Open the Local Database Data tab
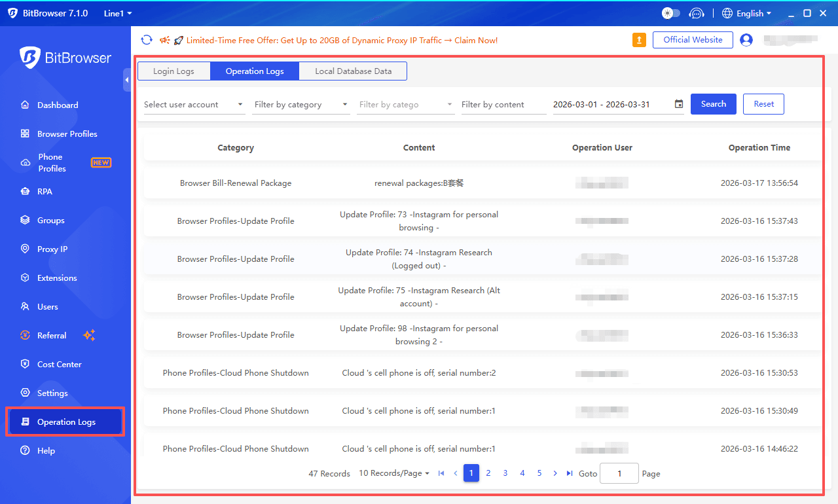 click(x=353, y=71)
